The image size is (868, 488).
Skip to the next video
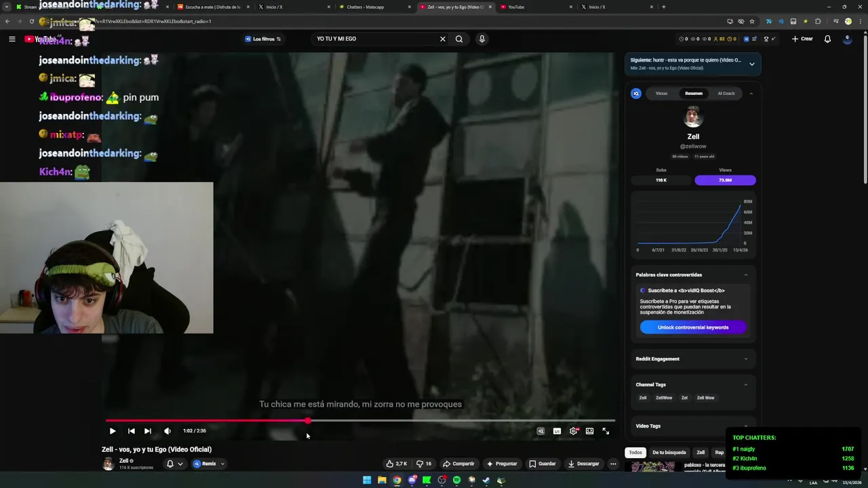point(147,430)
